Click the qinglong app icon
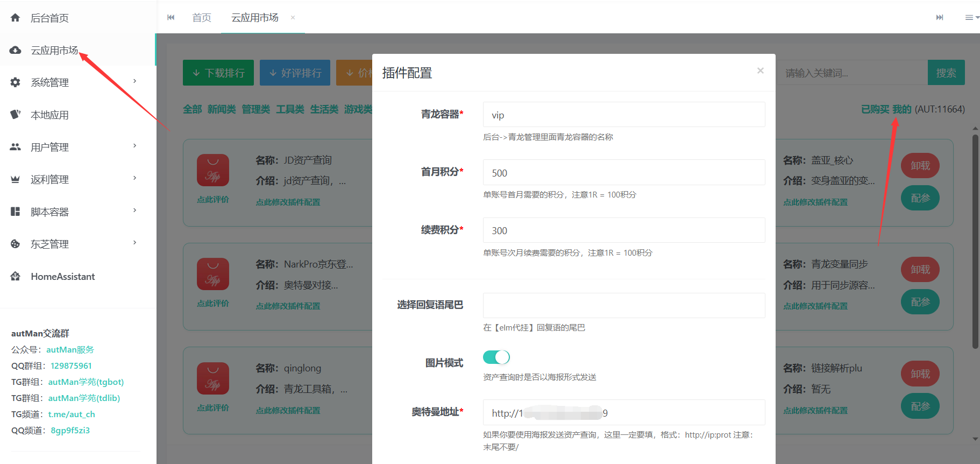 [213, 378]
